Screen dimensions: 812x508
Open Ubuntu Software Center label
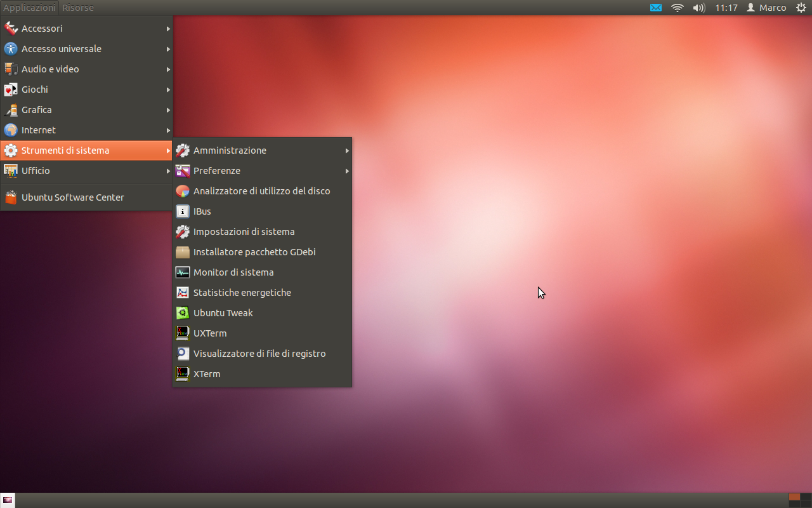pyautogui.click(x=73, y=197)
